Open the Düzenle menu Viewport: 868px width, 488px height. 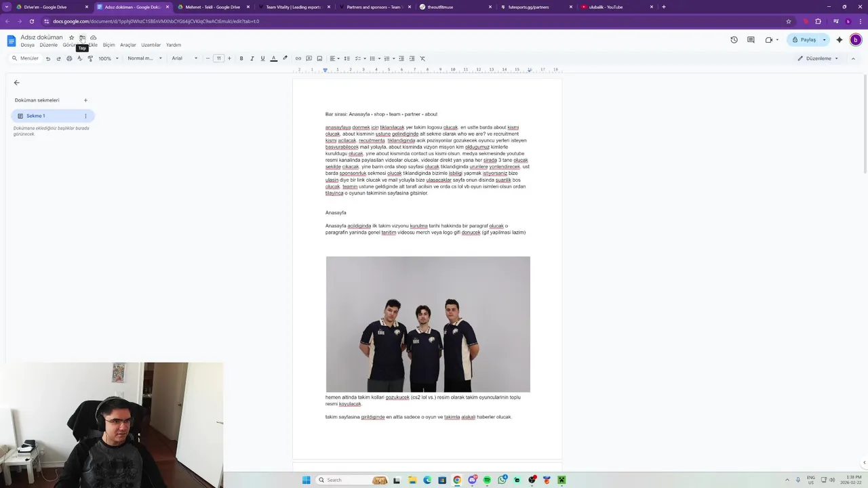(49, 45)
